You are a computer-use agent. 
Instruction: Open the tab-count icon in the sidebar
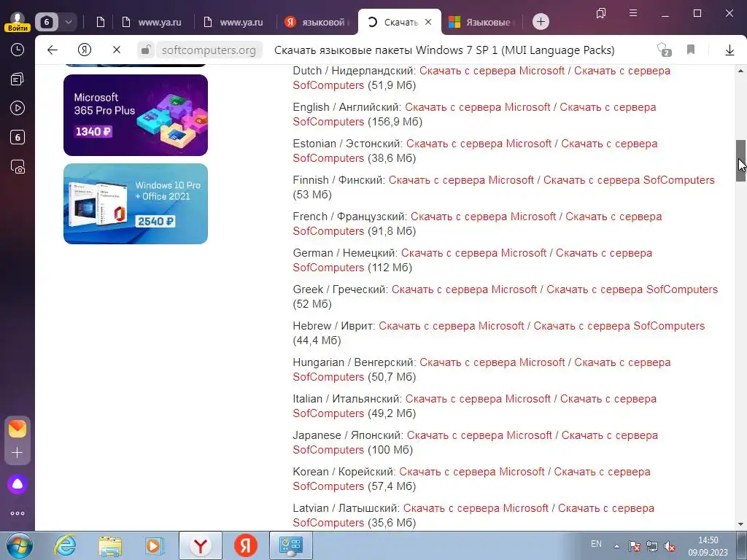click(18, 138)
